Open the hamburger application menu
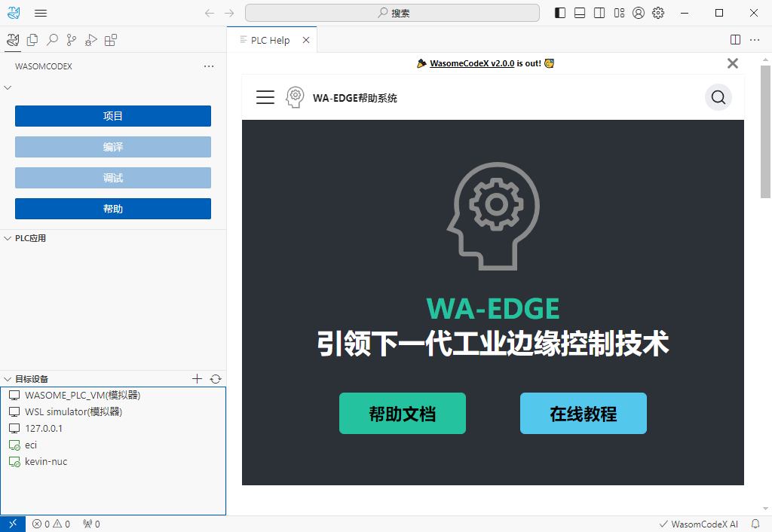The width and height of the screenshot is (772, 532). [41, 14]
